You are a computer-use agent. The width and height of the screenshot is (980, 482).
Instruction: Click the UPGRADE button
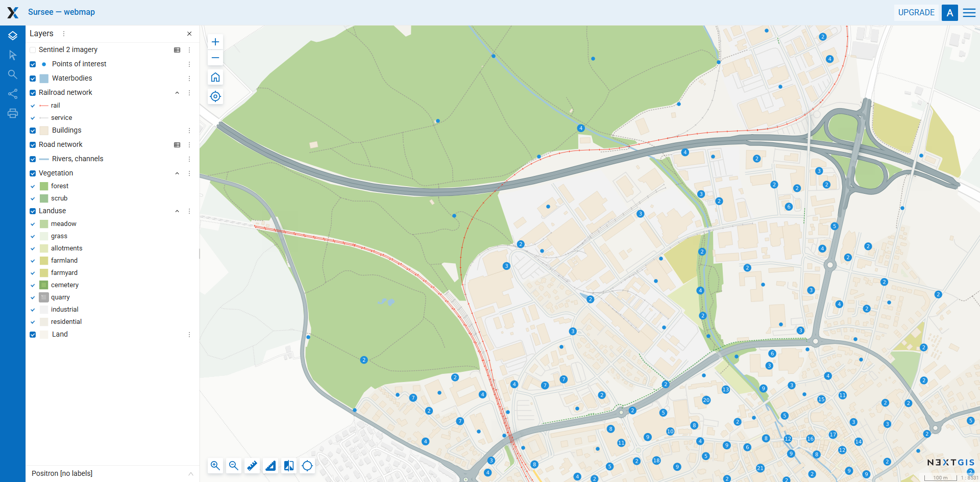pos(916,13)
